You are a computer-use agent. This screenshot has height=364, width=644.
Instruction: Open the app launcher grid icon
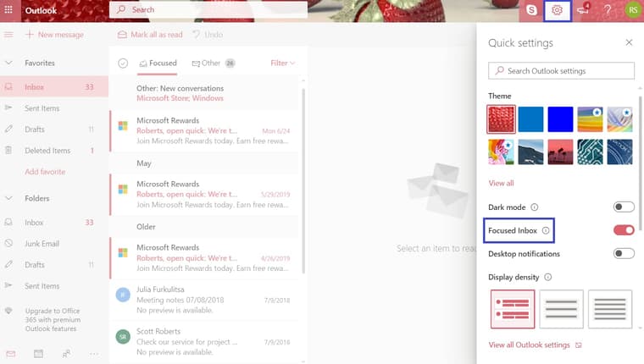[x=8, y=9]
